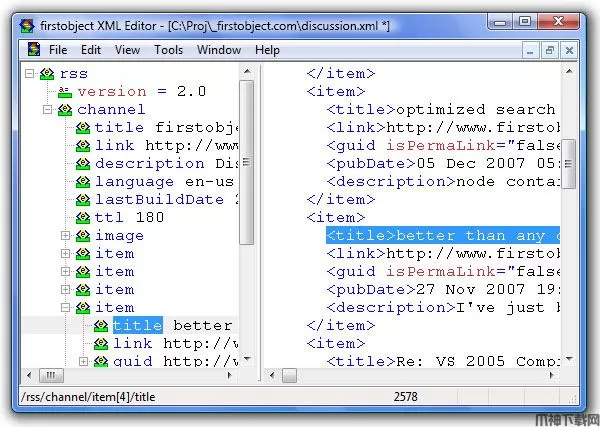The height and width of the screenshot is (427, 600).
Task: Click tree pane horizontal scroll right arrow
Action: pyautogui.click(x=230, y=375)
